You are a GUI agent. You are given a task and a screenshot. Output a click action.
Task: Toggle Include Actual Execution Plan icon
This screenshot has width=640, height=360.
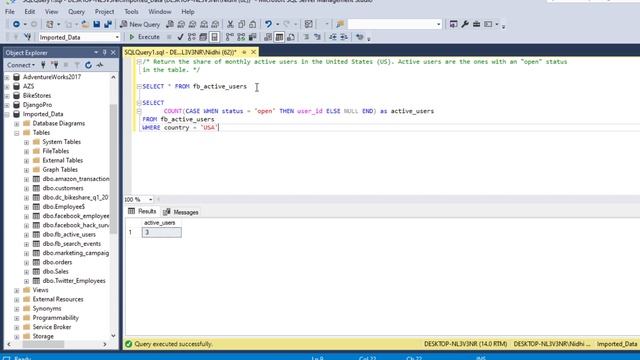coord(230,37)
